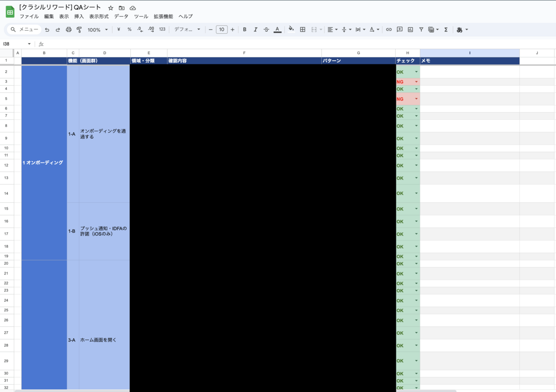
Task: Open the ファイル menu
Action: 29,16
